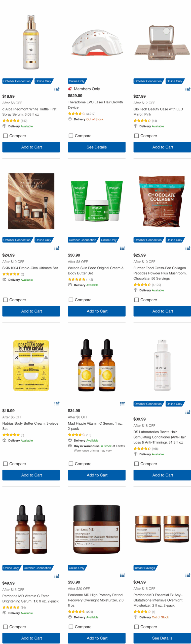
Task: Click add-to-list icon for Weleda Skin Food
Action: pos(122,248)
